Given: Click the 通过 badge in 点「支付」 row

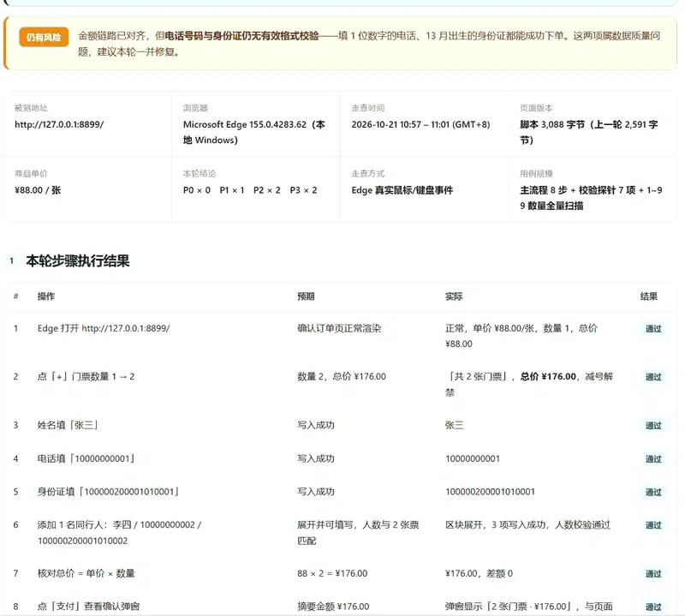Looking at the screenshot, I should point(653,607).
